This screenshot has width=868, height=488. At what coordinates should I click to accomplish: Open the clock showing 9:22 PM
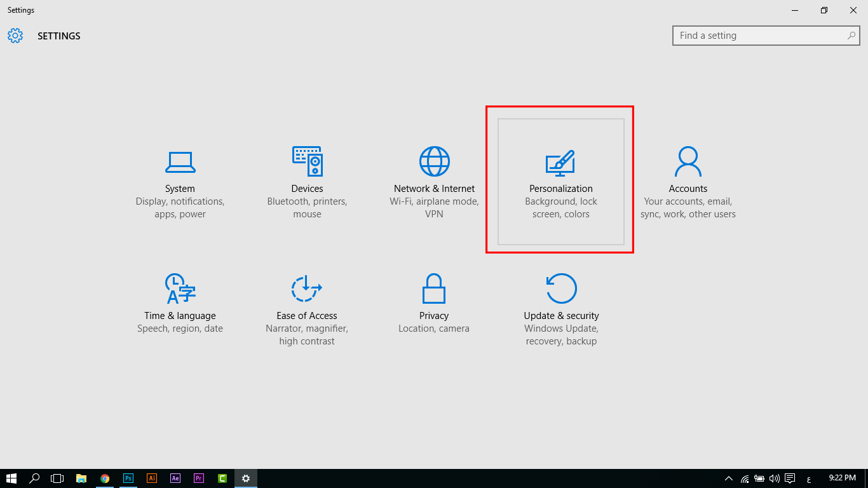[x=842, y=478]
